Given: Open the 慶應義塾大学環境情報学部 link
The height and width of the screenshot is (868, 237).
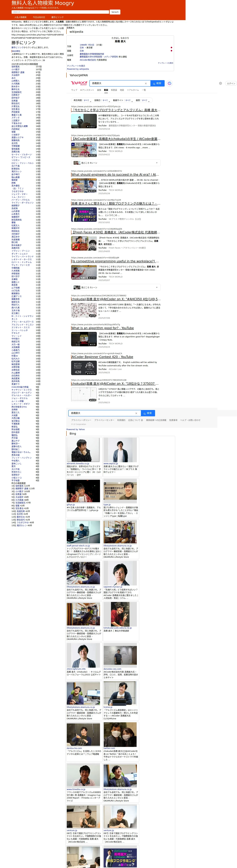Looking at the screenshot, I should click(92, 54).
